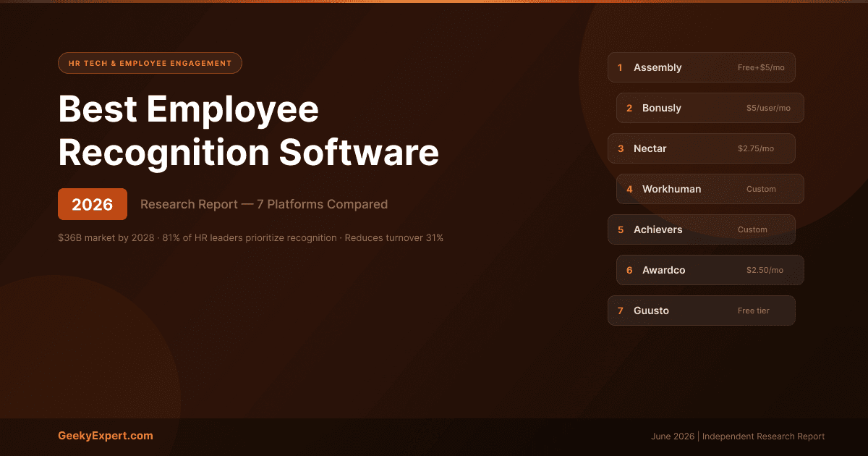This screenshot has height=456, width=868.
Task: Select the Bonusly ranking card
Action: (710, 108)
